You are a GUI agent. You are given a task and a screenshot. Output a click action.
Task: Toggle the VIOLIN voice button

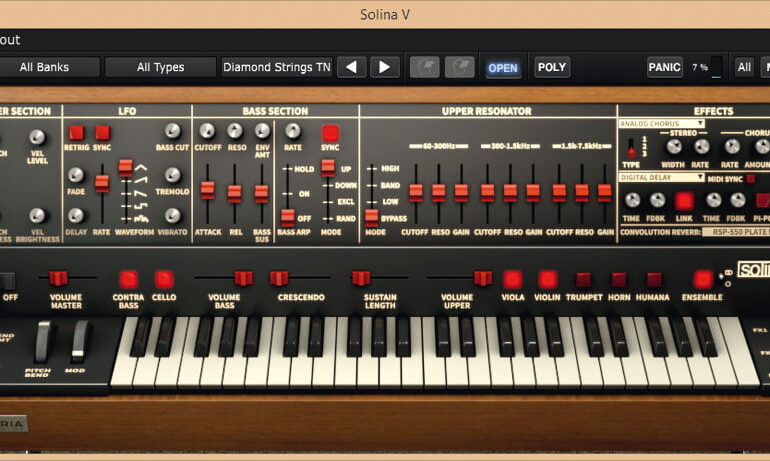click(548, 279)
